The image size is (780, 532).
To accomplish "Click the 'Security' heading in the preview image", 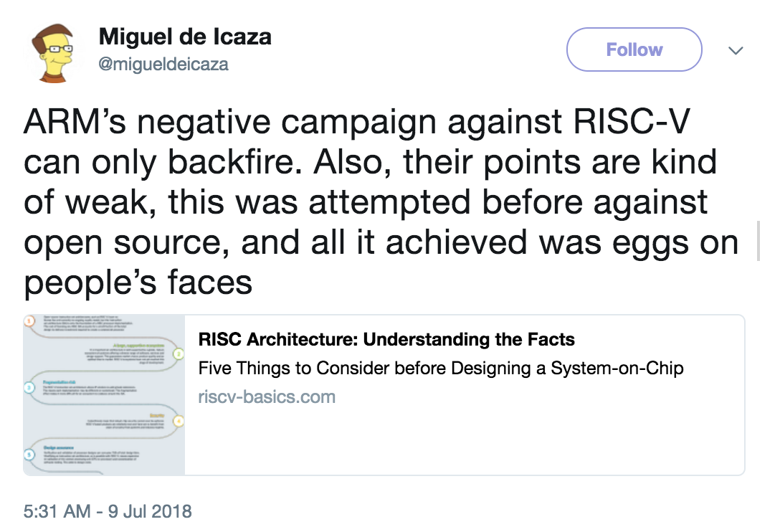I will pos(159,416).
